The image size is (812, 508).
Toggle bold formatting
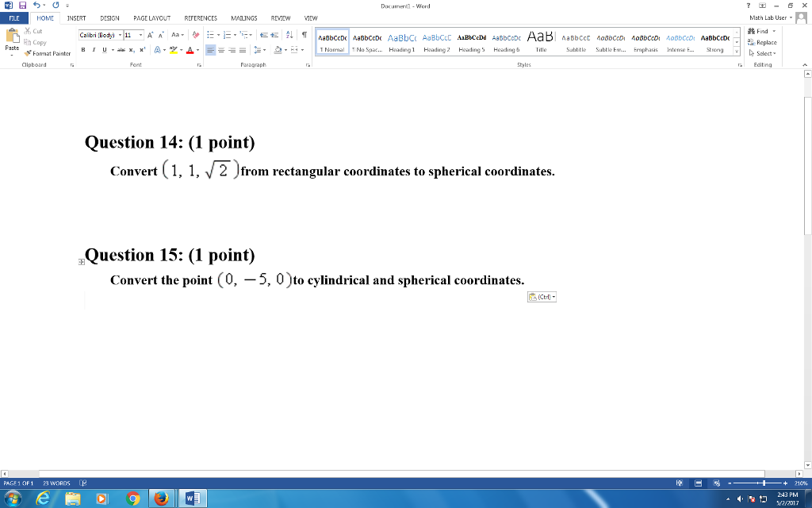click(82, 50)
